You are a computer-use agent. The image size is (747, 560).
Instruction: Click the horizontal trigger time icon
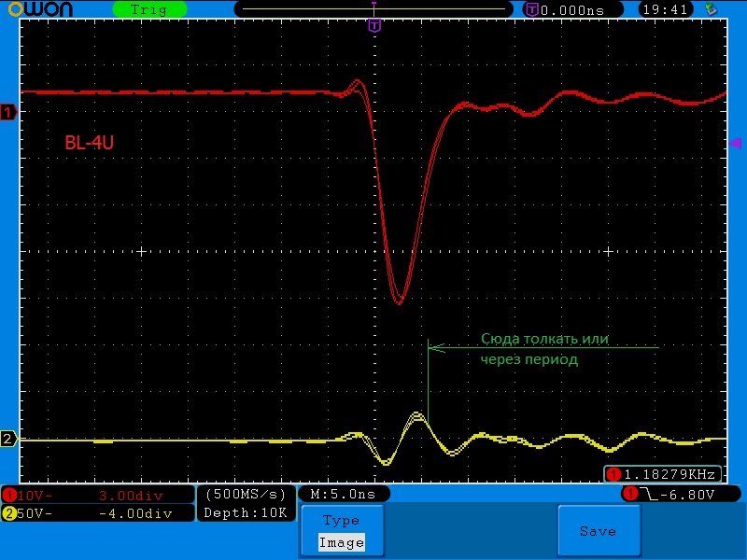click(531, 9)
